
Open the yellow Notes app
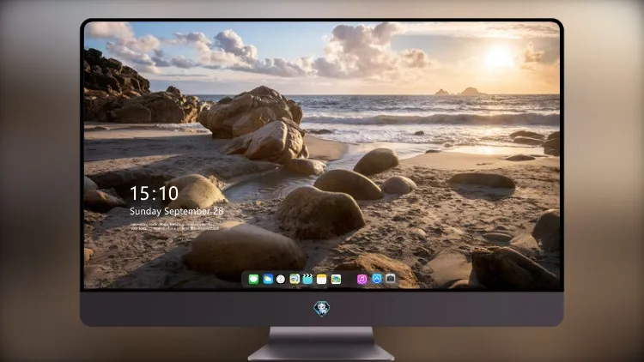pyautogui.click(x=322, y=279)
